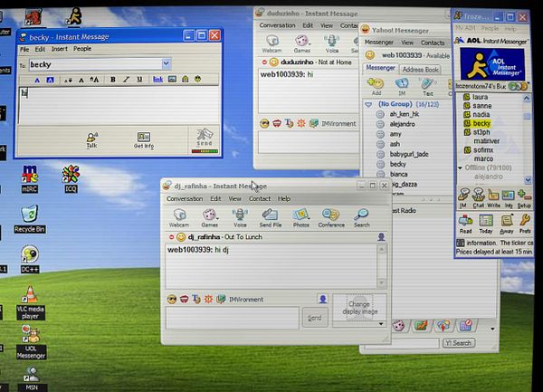The image size is (543, 392).
Task: Open People menu in becky window
Action: coord(82,49)
